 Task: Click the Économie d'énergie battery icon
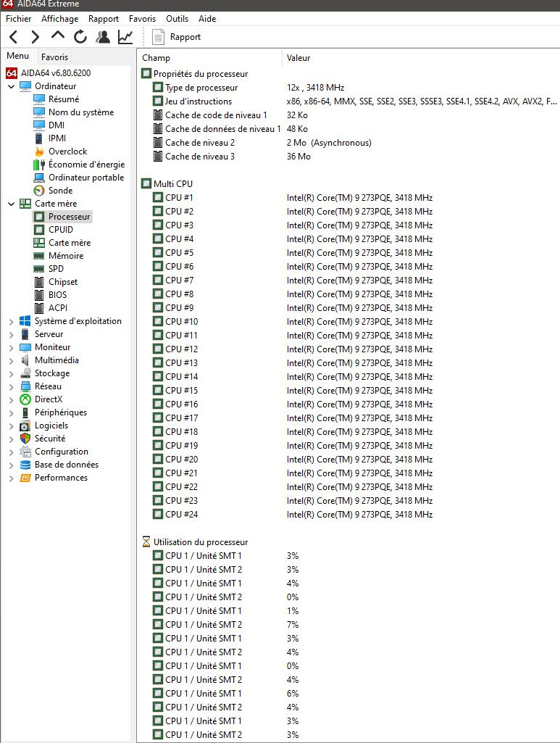[x=39, y=165]
